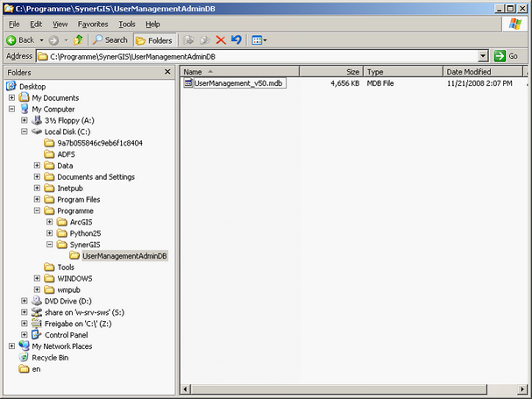Click the My Computer icon
532x399 pixels.
tap(24, 109)
